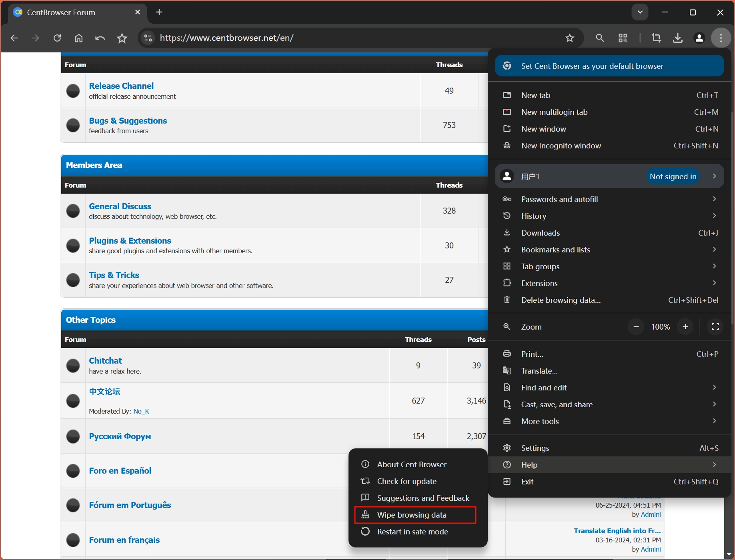Open the tab search dropdown arrow
This screenshot has width=735, height=560.
point(640,12)
